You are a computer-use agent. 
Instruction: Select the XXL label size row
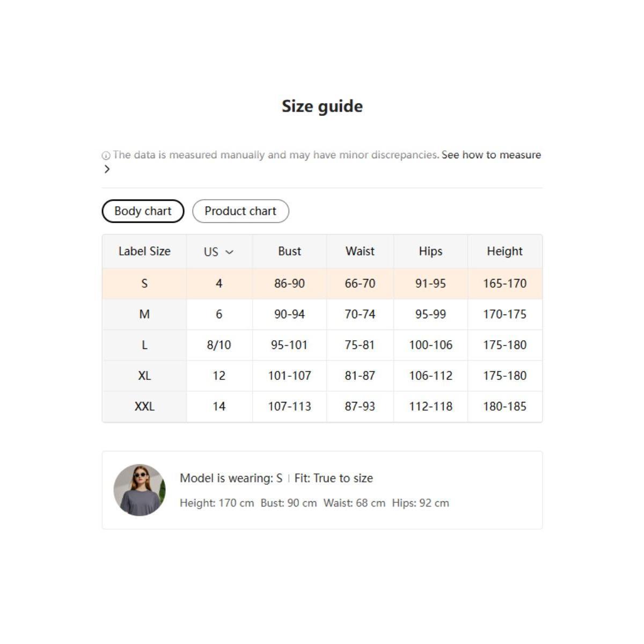(144, 406)
